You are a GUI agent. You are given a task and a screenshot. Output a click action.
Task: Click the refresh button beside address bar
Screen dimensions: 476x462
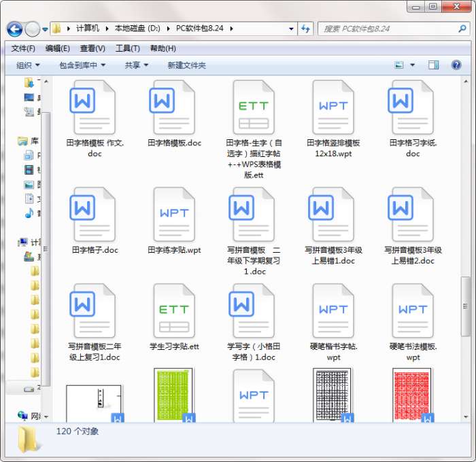point(306,29)
